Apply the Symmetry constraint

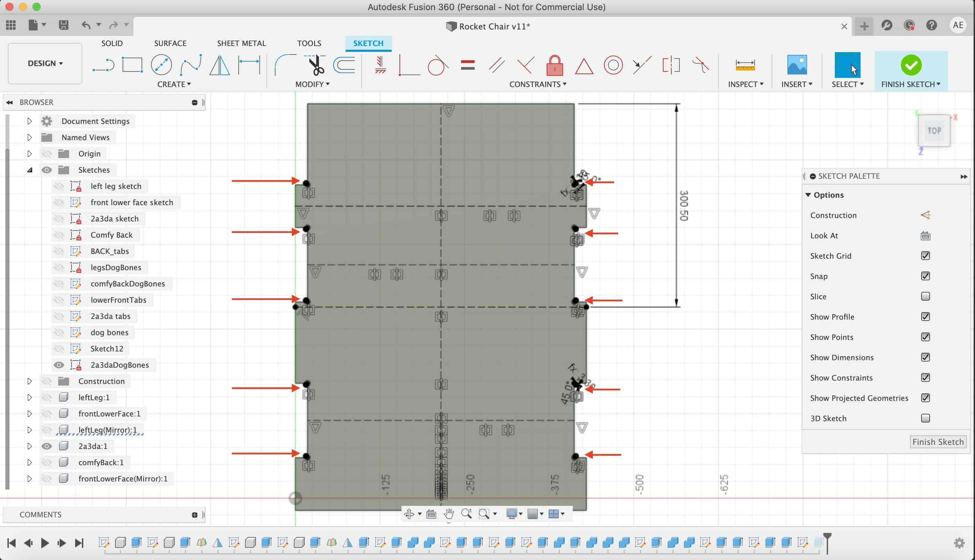click(671, 65)
